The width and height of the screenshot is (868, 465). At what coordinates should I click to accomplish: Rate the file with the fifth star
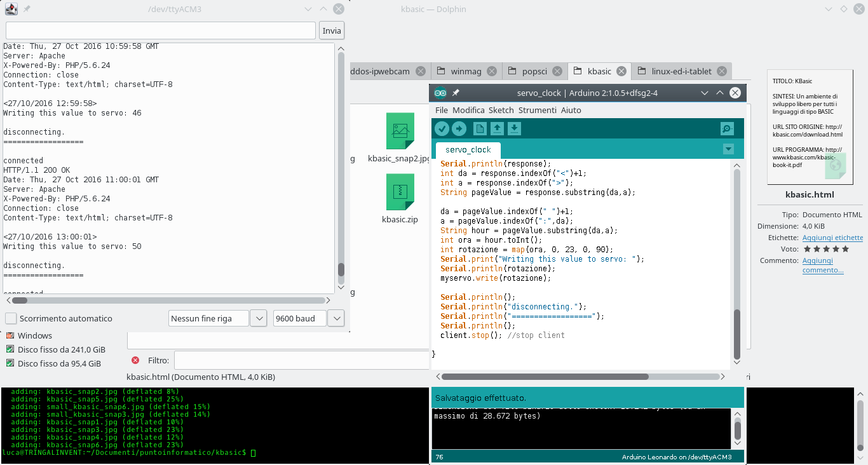point(845,249)
